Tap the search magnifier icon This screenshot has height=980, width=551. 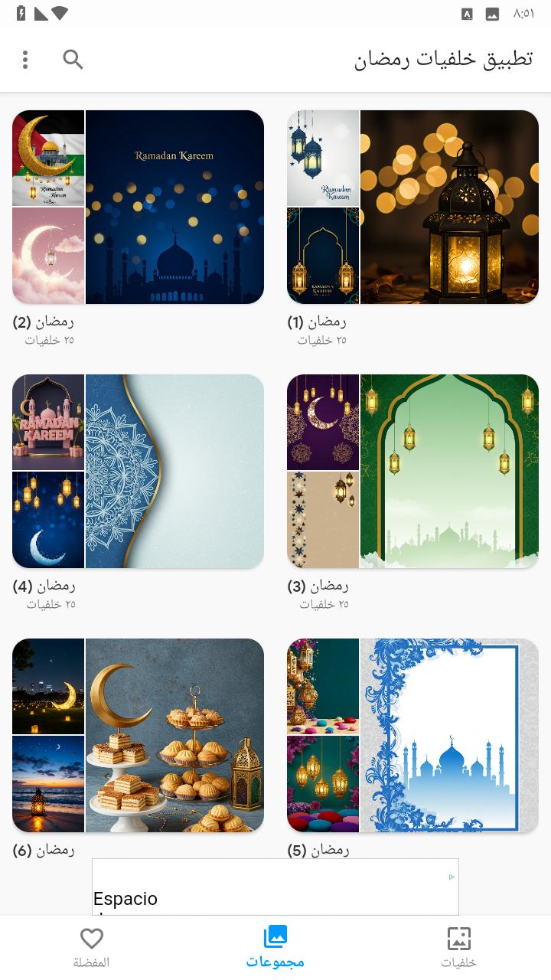point(73,60)
